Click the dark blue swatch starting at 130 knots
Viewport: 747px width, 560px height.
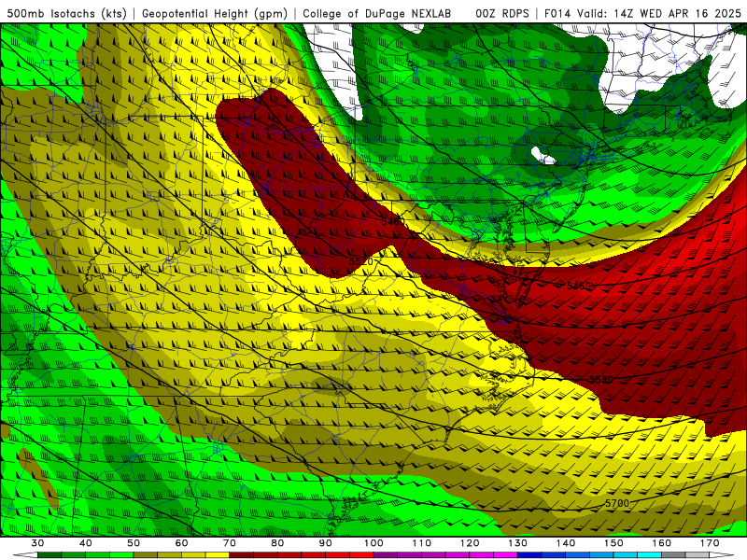click(x=529, y=555)
